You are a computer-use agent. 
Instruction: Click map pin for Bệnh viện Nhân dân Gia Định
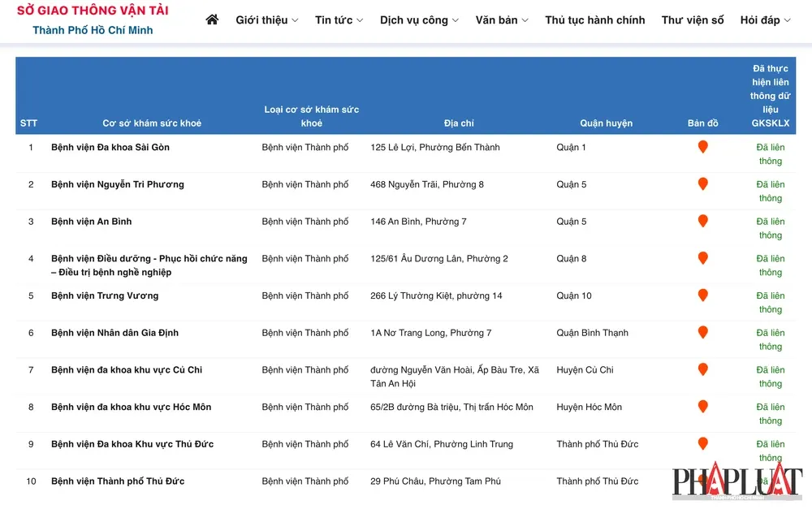click(x=702, y=332)
